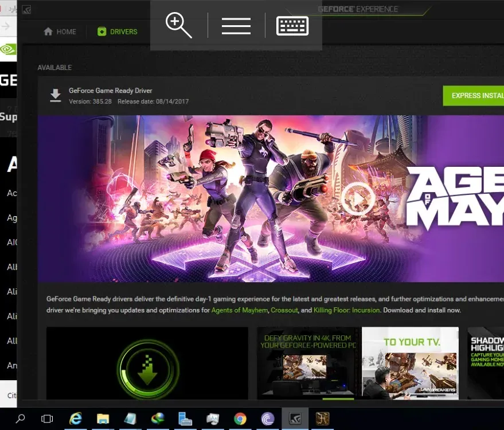Click the GEFORCE EXPERIENCE title text
504x430 pixels.
(x=358, y=9)
